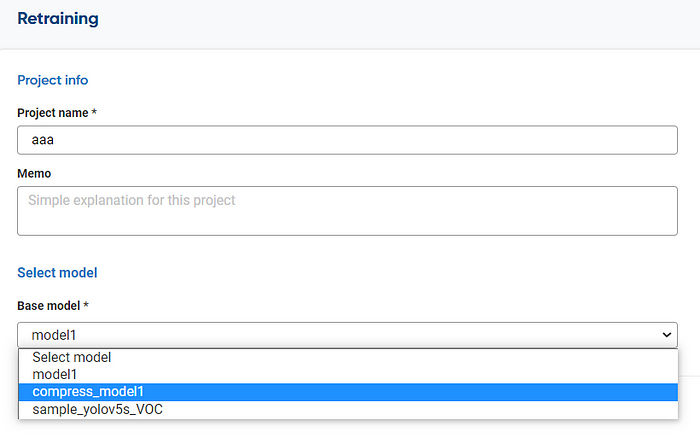Viewport: 700px width, 444px height.
Task: Click the "Base model" field label
Action: coord(49,305)
